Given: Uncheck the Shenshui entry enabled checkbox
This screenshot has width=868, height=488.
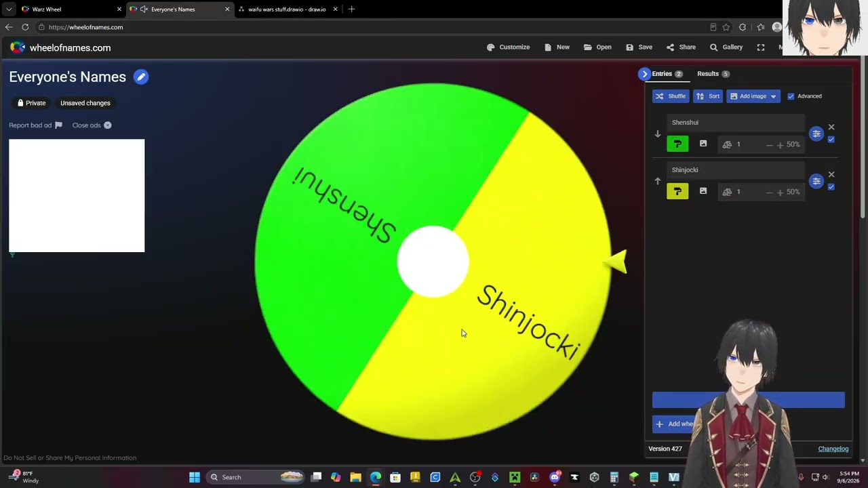Looking at the screenshot, I should point(831,140).
